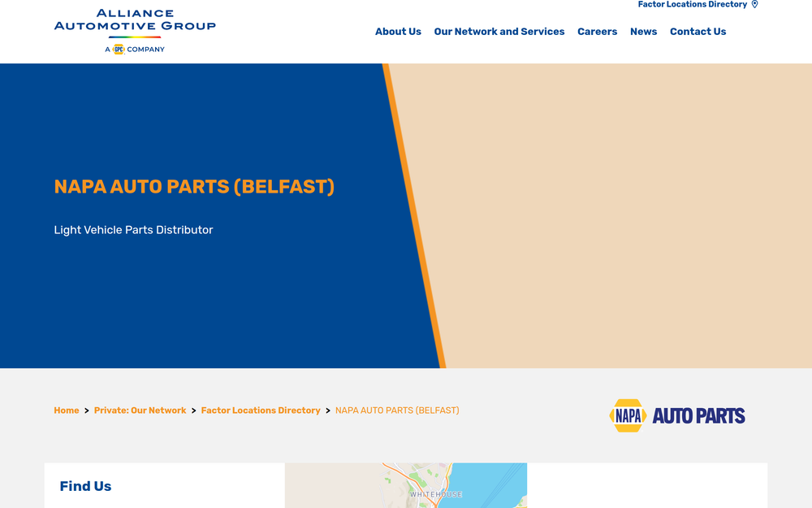The height and width of the screenshot is (508, 812).
Task: Click the Home breadcrumb link
Action: pyautogui.click(x=67, y=410)
